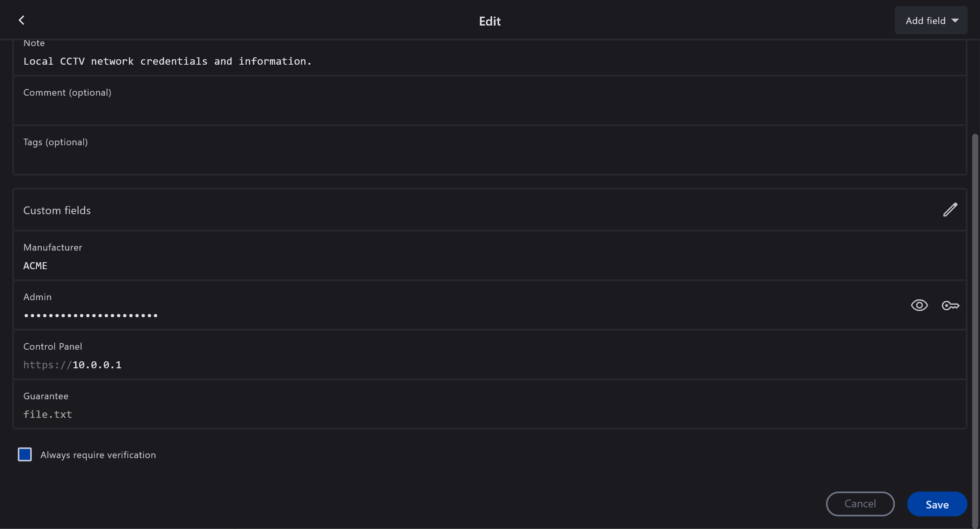Image resolution: width=980 pixels, height=529 pixels.
Task: Generate a password using the key icon
Action: click(x=950, y=306)
